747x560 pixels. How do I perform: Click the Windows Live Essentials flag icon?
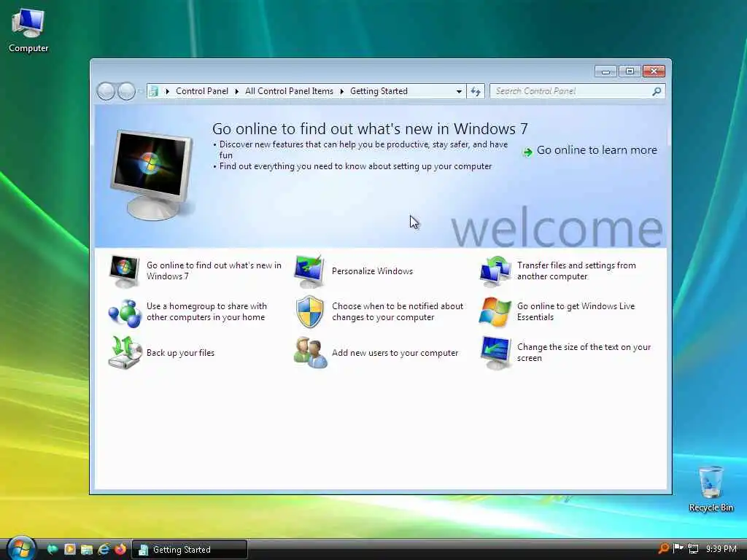click(x=495, y=312)
